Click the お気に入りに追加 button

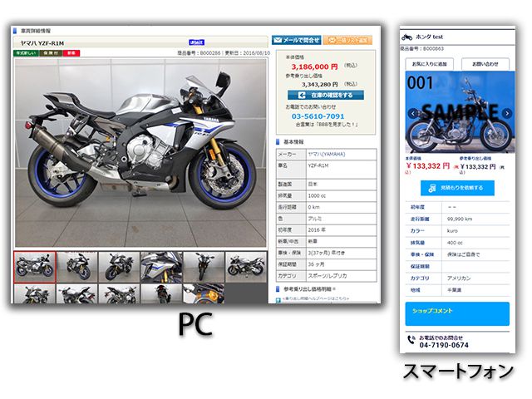click(430, 64)
